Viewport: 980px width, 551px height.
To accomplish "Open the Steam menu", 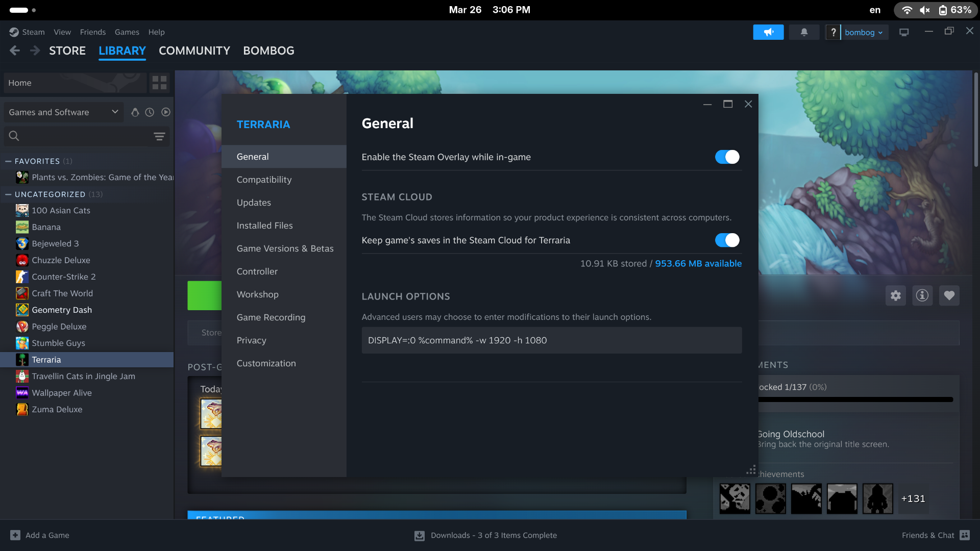I will 33,32.
